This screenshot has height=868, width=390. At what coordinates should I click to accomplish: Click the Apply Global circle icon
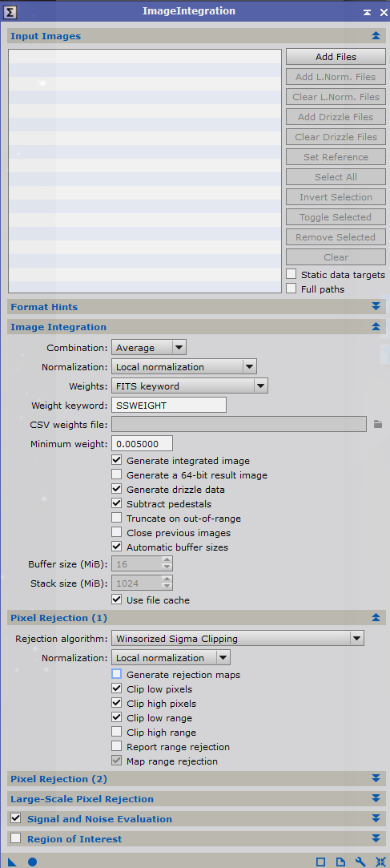coord(32,862)
